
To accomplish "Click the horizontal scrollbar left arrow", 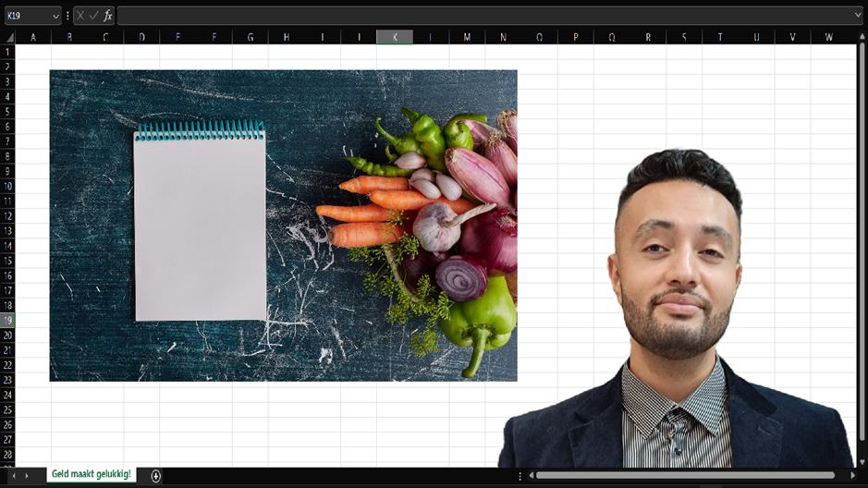I will point(530,475).
